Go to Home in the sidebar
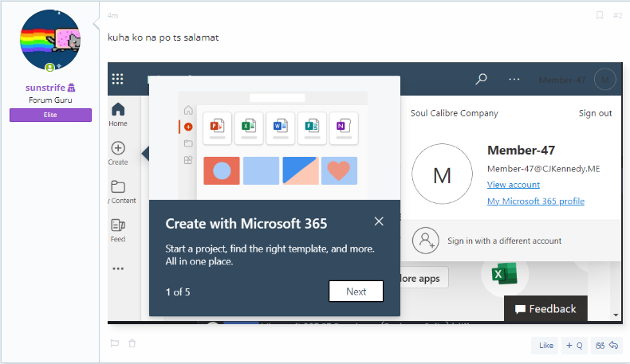The image size is (630, 364). click(x=118, y=115)
